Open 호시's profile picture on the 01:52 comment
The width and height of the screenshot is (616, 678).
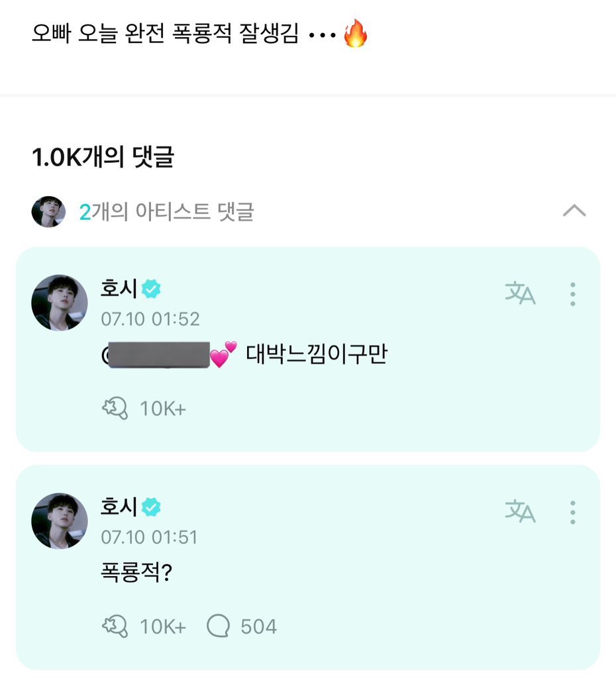pyautogui.click(x=60, y=303)
